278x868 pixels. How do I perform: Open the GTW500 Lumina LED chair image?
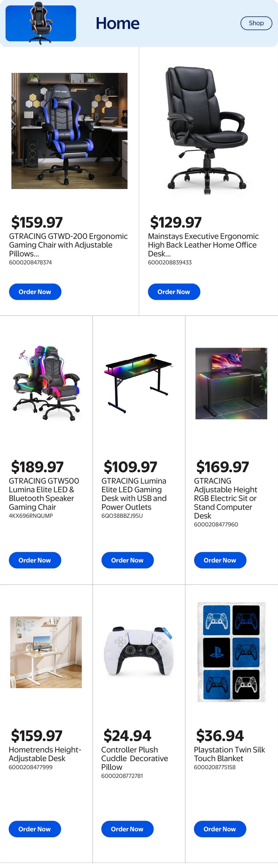click(46, 383)
